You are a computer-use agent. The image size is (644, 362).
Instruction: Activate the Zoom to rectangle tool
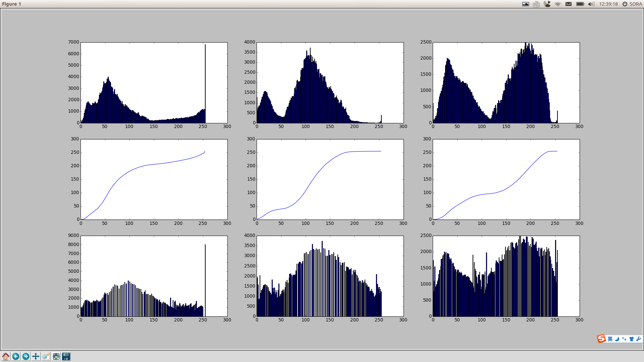pyautogui.click(x=46, y=356)
